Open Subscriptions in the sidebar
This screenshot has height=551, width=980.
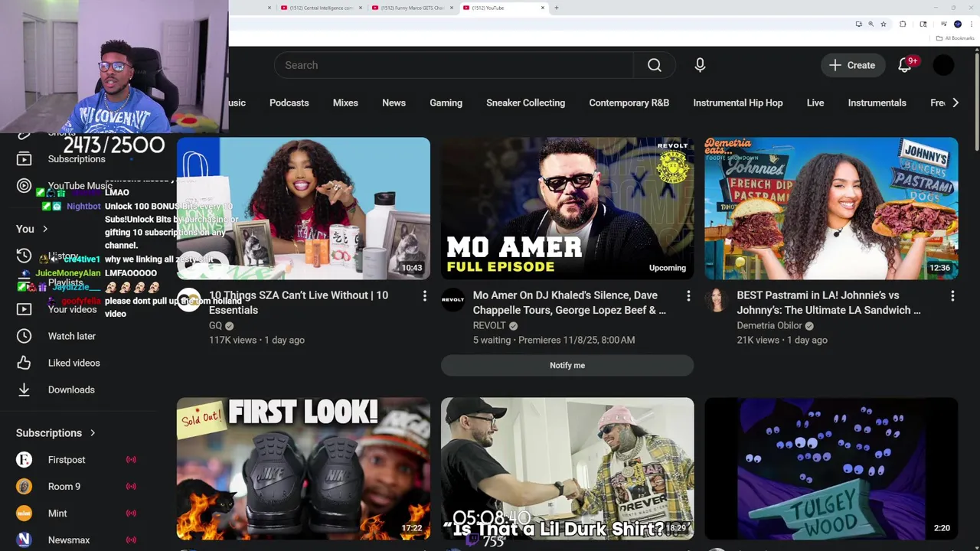[77, 159]
